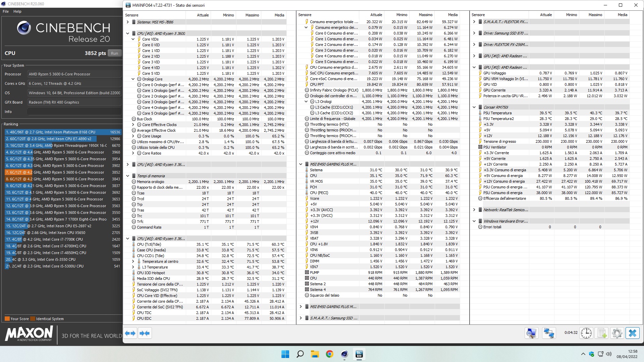This screenshot has height=362, width=644.
Task: Collapse the Core VIDs subtree
Action: (x=133, y=39)
